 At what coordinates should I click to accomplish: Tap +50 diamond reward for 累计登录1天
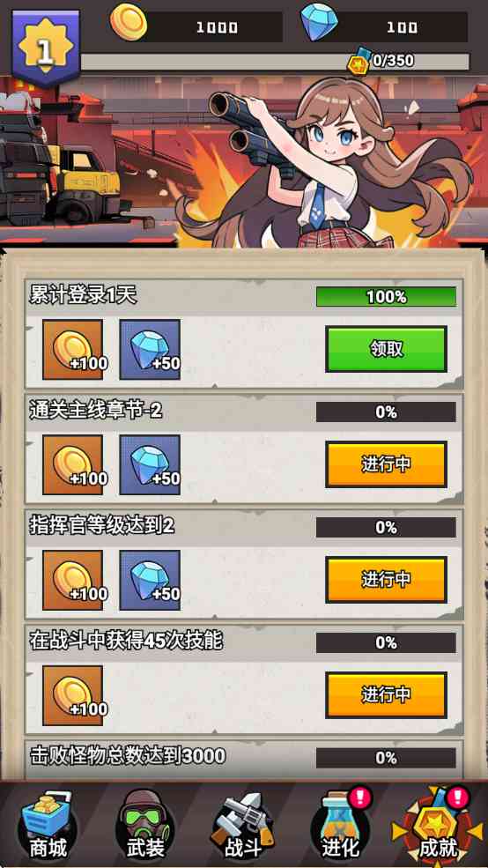(x=150, y=349)
